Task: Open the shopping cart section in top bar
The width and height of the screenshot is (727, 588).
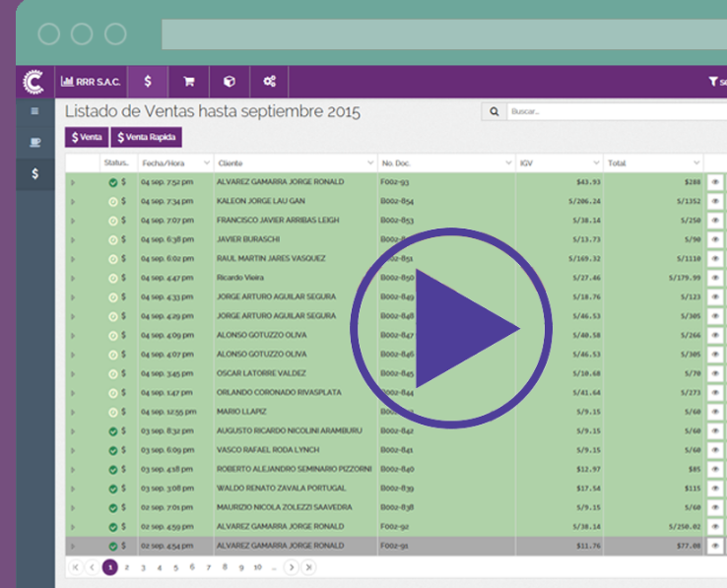Action: click(189, 82)
